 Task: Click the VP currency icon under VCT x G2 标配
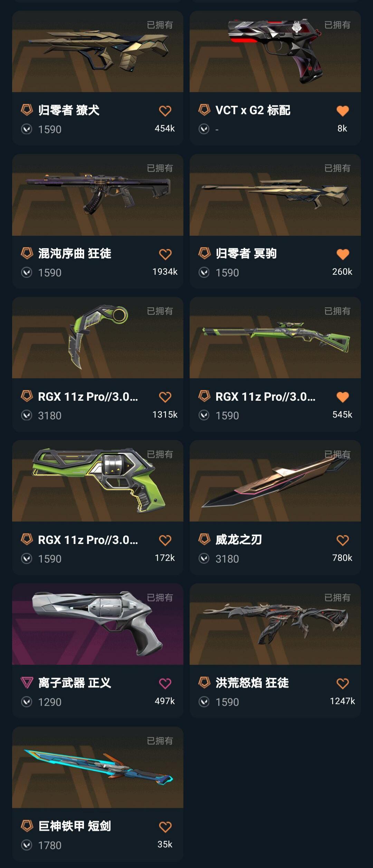(x=204, y=129)
